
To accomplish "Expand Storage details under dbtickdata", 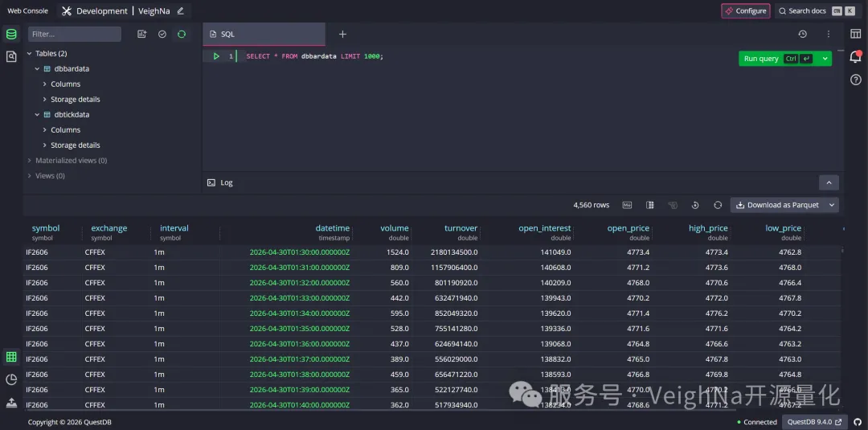I will [45, 145].
